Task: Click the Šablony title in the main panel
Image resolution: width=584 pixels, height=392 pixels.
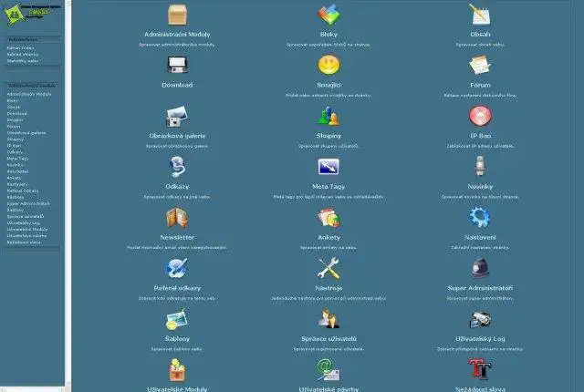Action: pos(177,339)
